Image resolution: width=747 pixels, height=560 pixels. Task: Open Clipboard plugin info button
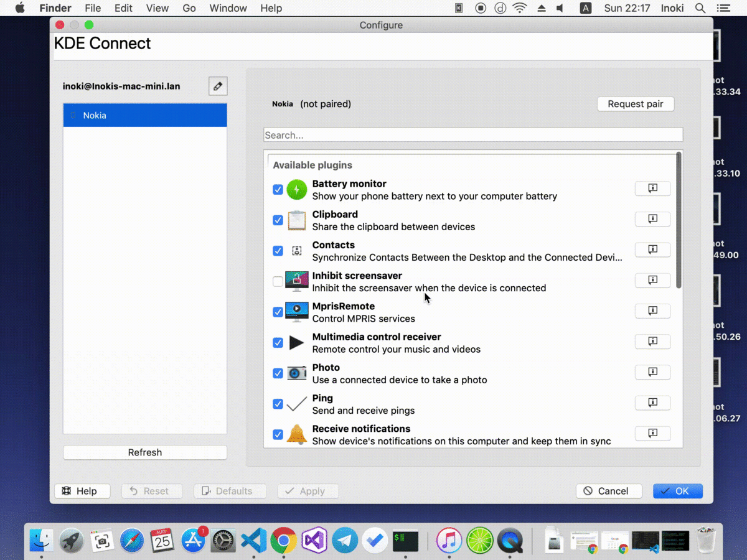[652, 219]
